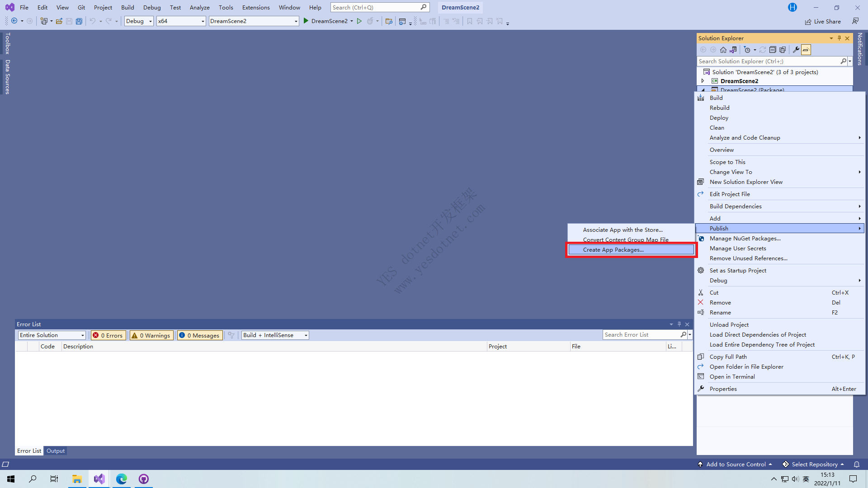Toggle auto-hide pin on Solution Explorer
Image resolution: width=868 pixels, height=488 pixels.
839,38
